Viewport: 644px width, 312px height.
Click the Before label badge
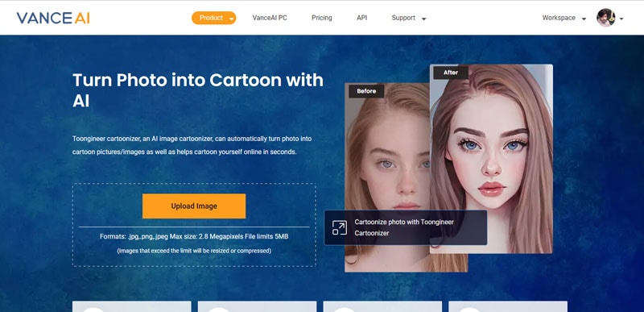tap(366, 91)
